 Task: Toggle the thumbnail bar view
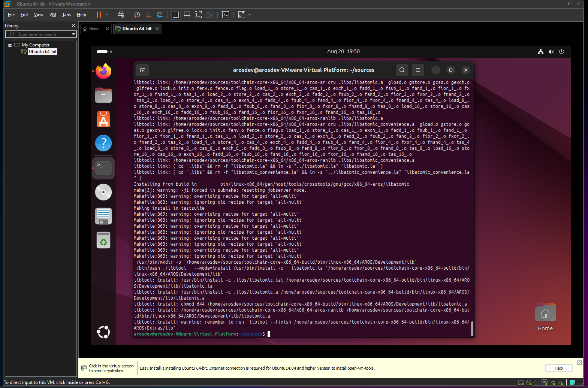187,15
